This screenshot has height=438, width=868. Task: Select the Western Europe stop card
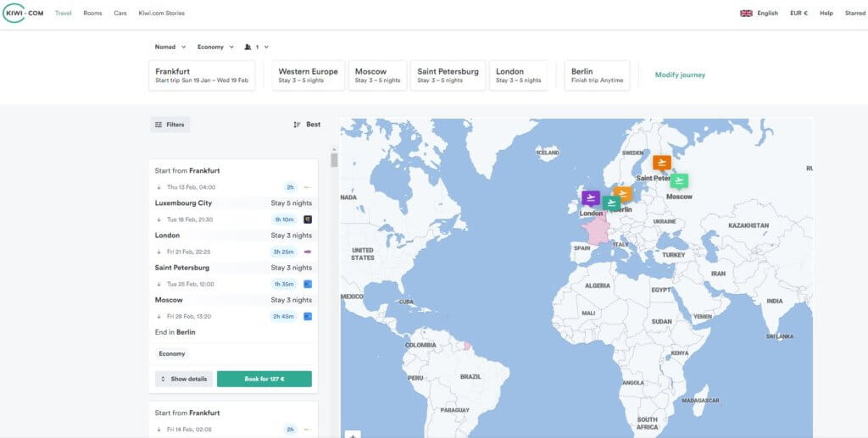pos(309,75)
